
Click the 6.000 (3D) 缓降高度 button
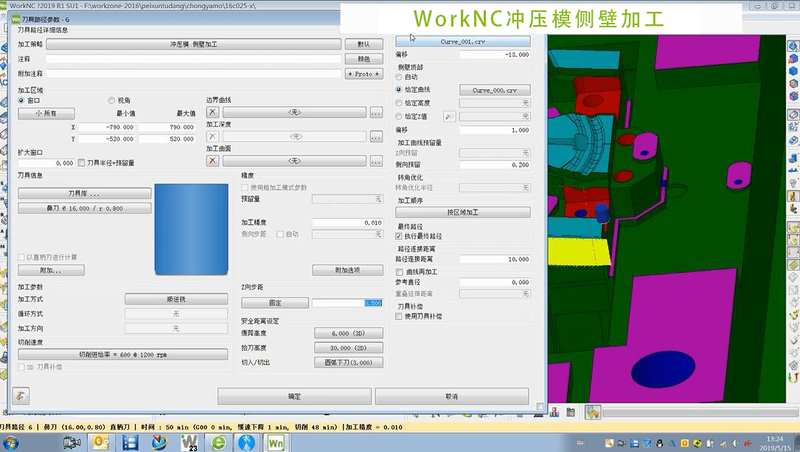click(348, 333)
